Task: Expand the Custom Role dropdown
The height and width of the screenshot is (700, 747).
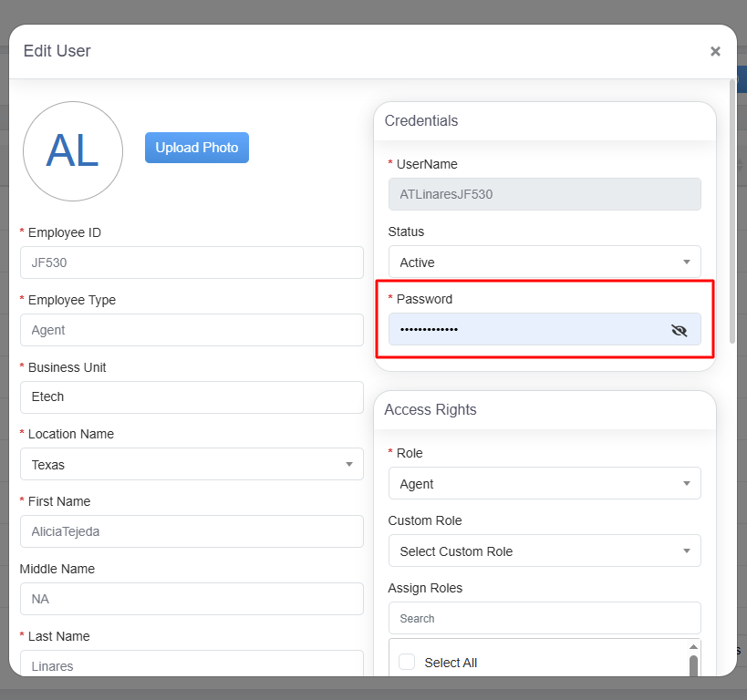Action: [544, 551]
